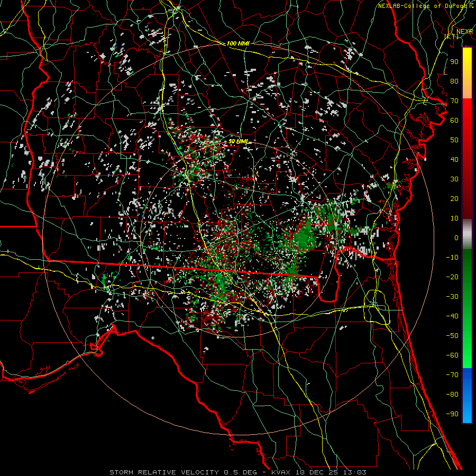Click the "50 NMI" range ring label
The image size is (476, 476).
click(x=238, y=141)
